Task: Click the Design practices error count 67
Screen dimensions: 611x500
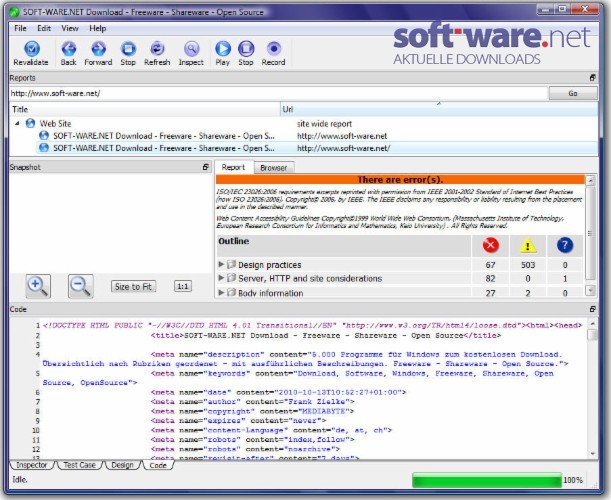Action: (490, 265)
